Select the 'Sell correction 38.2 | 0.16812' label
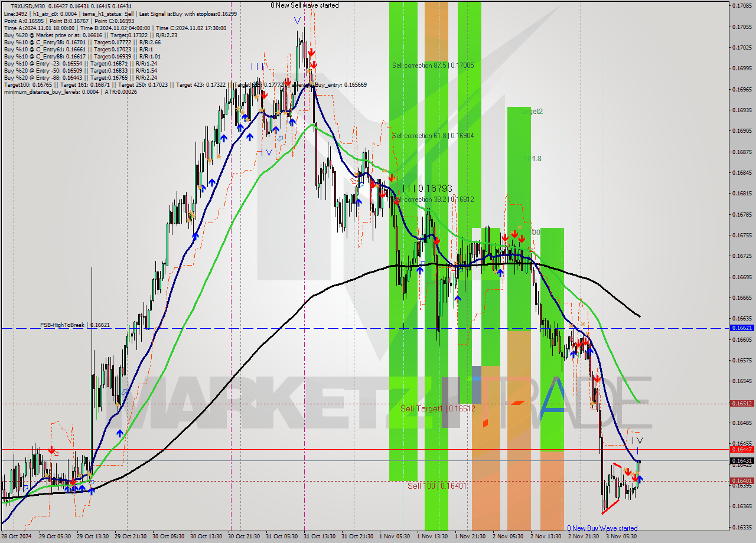 [433, 199]
